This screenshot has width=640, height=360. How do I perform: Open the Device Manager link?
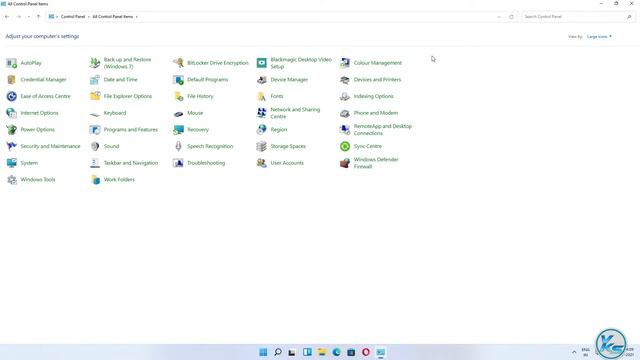(x=289, y=80)
